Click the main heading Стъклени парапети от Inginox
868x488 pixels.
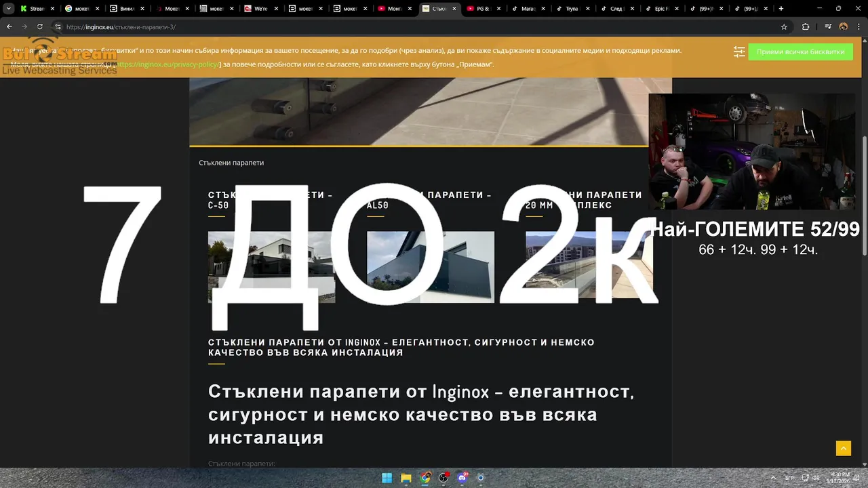pyautogui.click(x=421, y=414)
